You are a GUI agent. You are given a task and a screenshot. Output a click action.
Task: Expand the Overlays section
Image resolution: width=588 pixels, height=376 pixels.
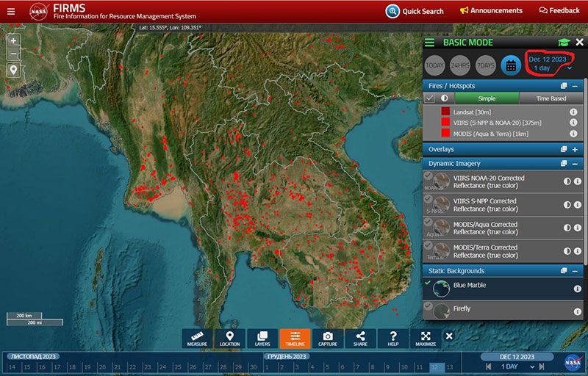(x=575, y=149)
